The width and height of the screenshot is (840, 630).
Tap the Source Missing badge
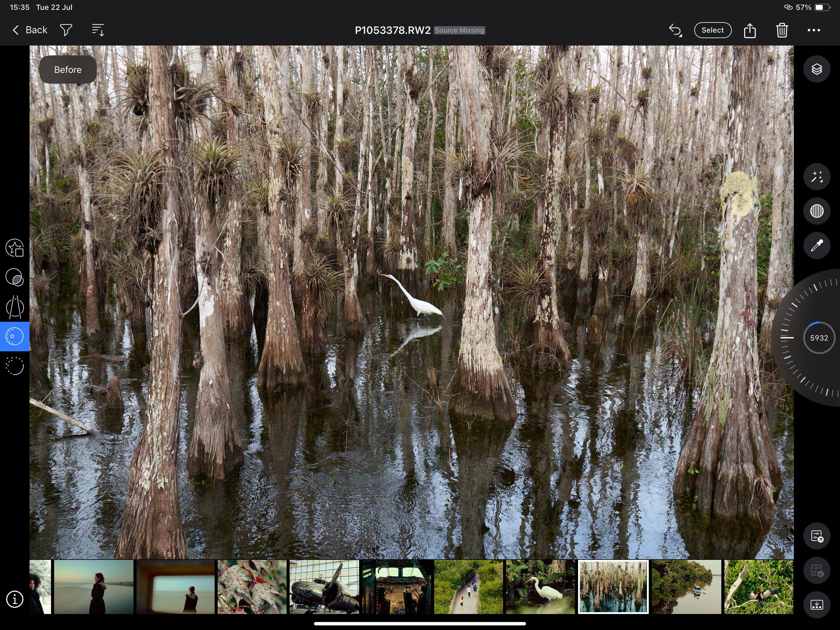(x=459, y=30)
